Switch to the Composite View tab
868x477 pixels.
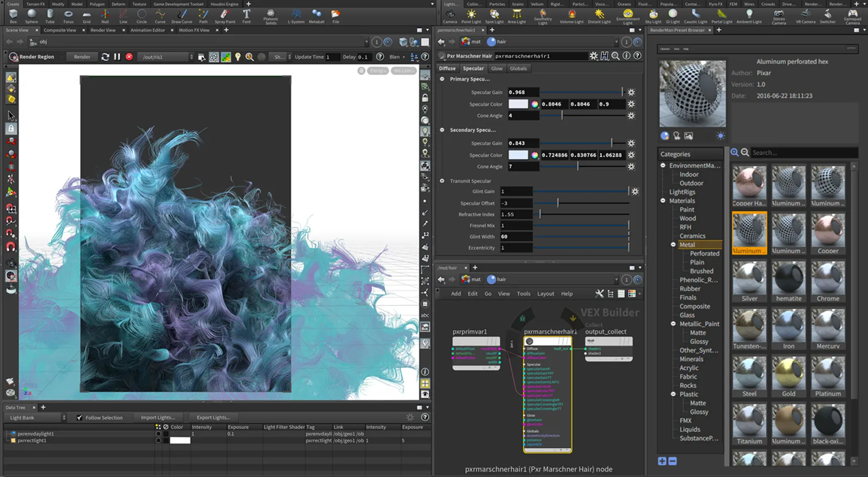(x=59, y=30)
